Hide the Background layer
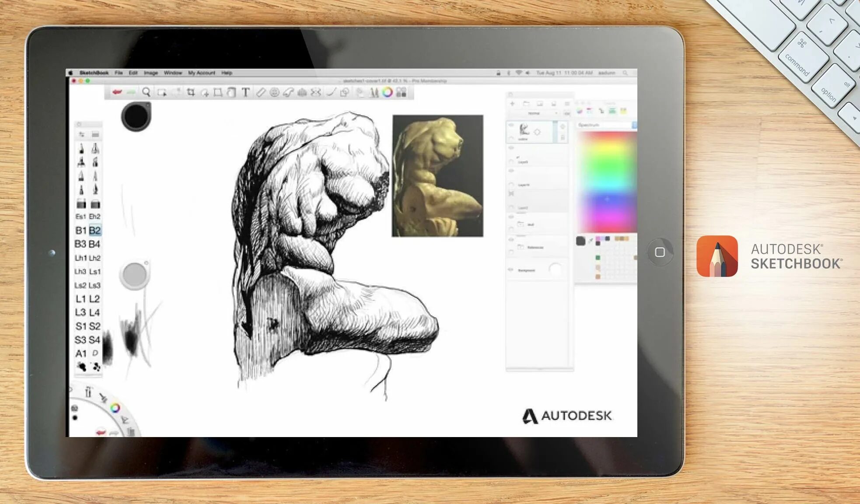This screenshot has width=860, height=504. 510,270
